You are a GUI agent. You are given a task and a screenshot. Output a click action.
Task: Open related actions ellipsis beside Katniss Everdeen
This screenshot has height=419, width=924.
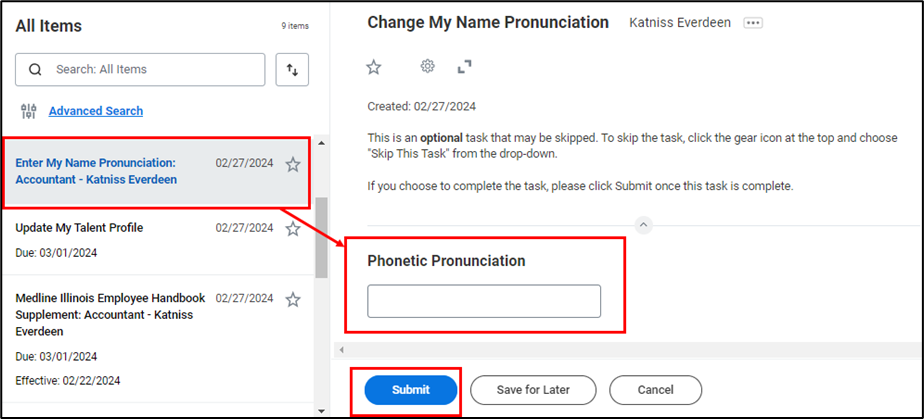click(753, 23)
